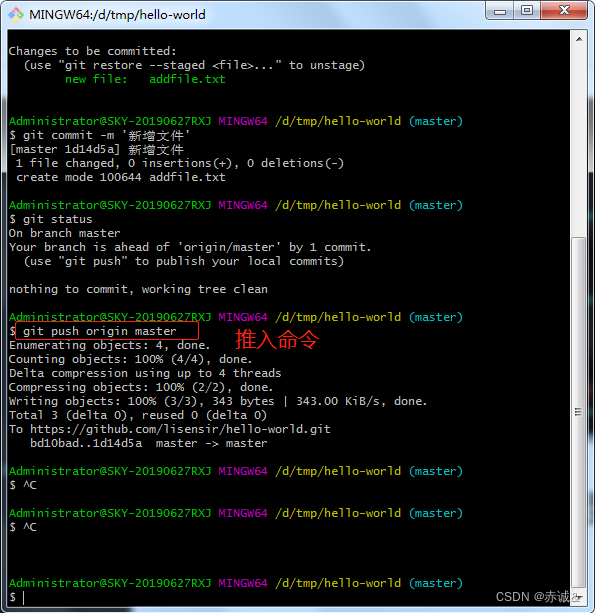The height and width of the screenshot is (613, 595).
Task: Click the last prompt line with cursor
Action: click(x=17, y=597)
